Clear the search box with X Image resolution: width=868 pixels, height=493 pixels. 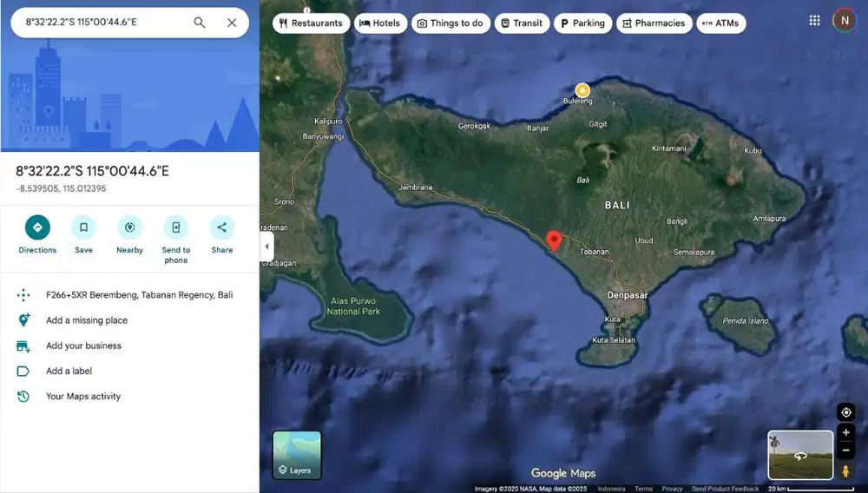coord(232,23)
